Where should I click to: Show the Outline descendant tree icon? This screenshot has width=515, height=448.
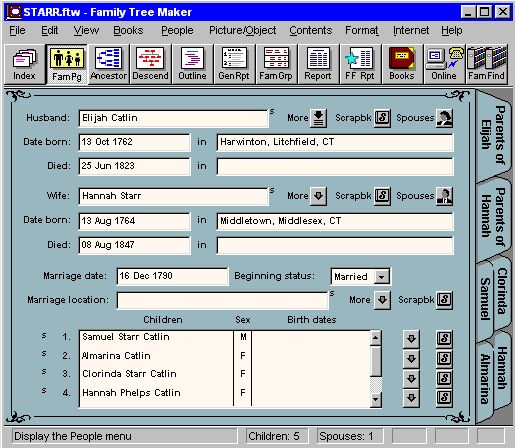pos(192,64)
